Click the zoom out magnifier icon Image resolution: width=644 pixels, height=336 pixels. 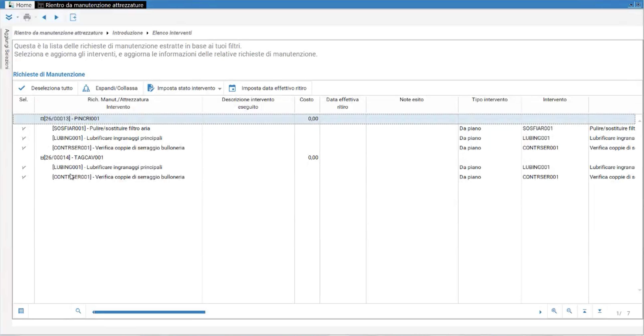569,311
